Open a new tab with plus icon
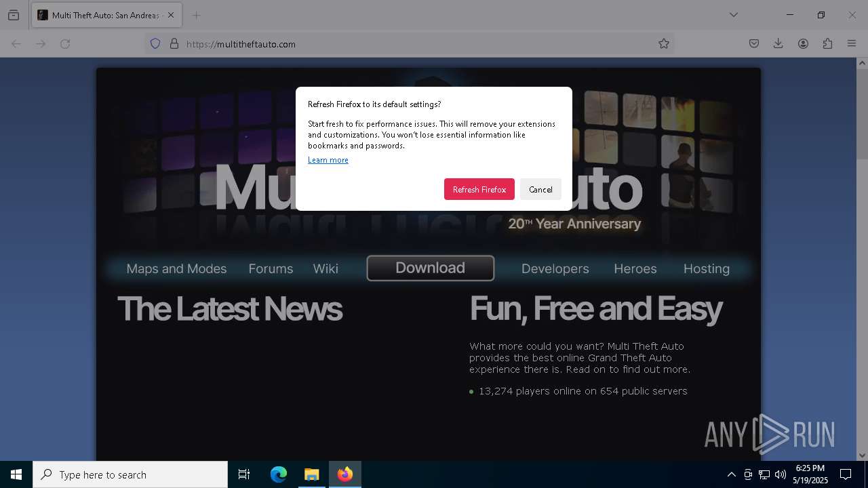The width and height of the screenshot is (868, 488). click(197, 15)
